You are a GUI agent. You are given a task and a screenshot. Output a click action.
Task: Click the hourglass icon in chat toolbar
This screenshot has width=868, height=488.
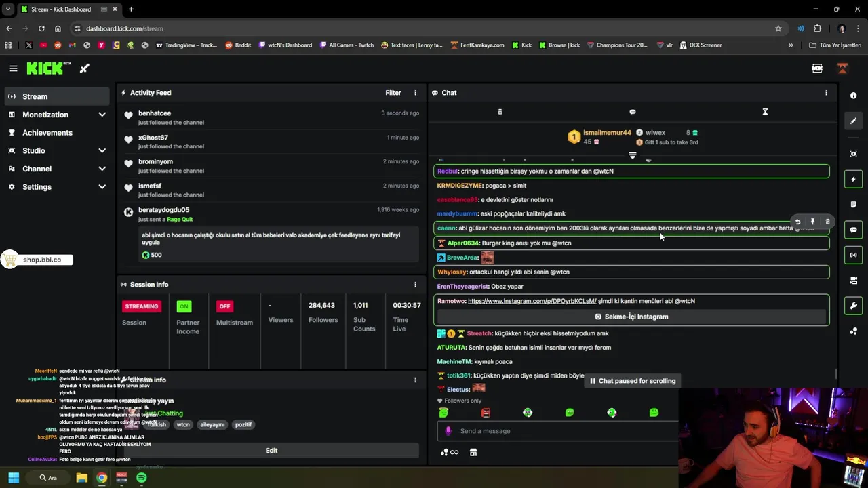point(765,112)
